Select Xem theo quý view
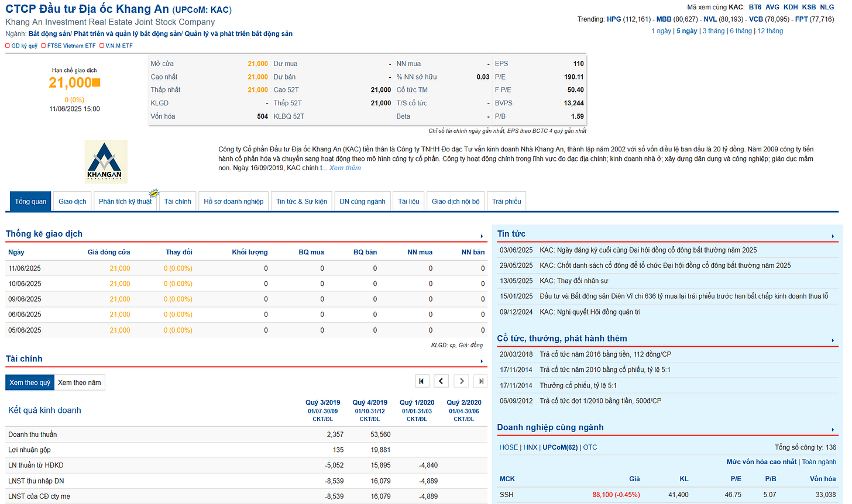The width and height of the screenshot is (852, 504). point(30,382)
